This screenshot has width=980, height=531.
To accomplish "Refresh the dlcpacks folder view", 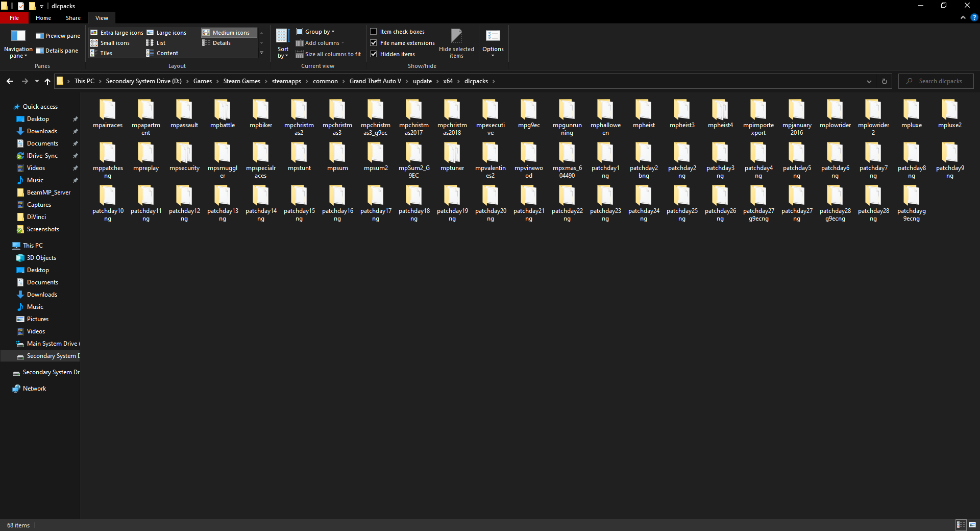I will [885, 81].
